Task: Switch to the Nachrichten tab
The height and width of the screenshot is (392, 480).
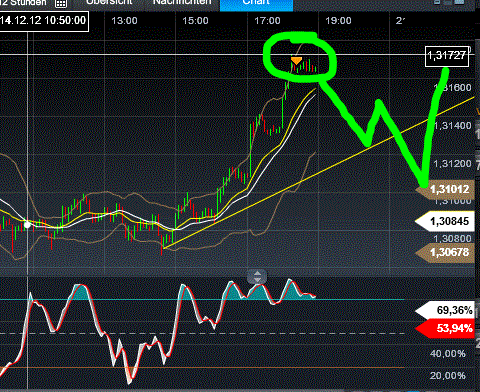Action: tap(182, 3)
